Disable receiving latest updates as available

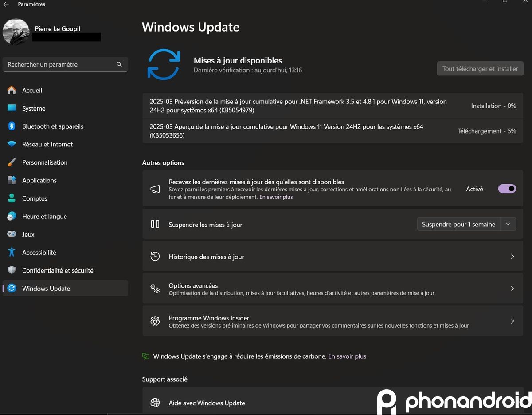pyautogui.click(x=507, y=189)
